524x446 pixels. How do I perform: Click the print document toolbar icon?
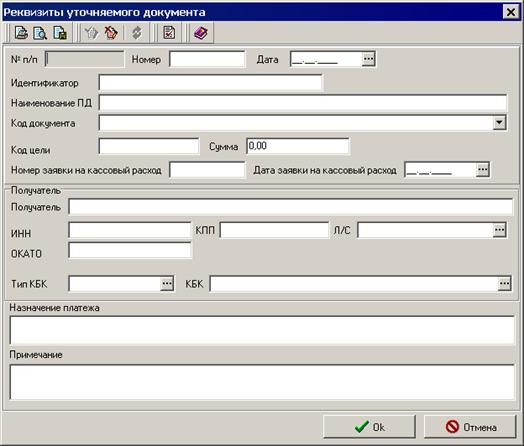(21, 33)
